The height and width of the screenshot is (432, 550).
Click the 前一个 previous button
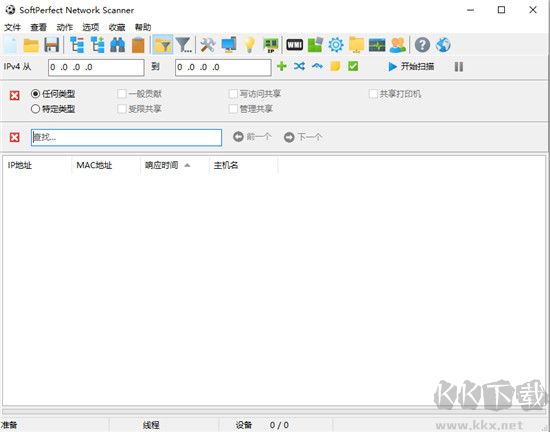(x=252, y=137)
